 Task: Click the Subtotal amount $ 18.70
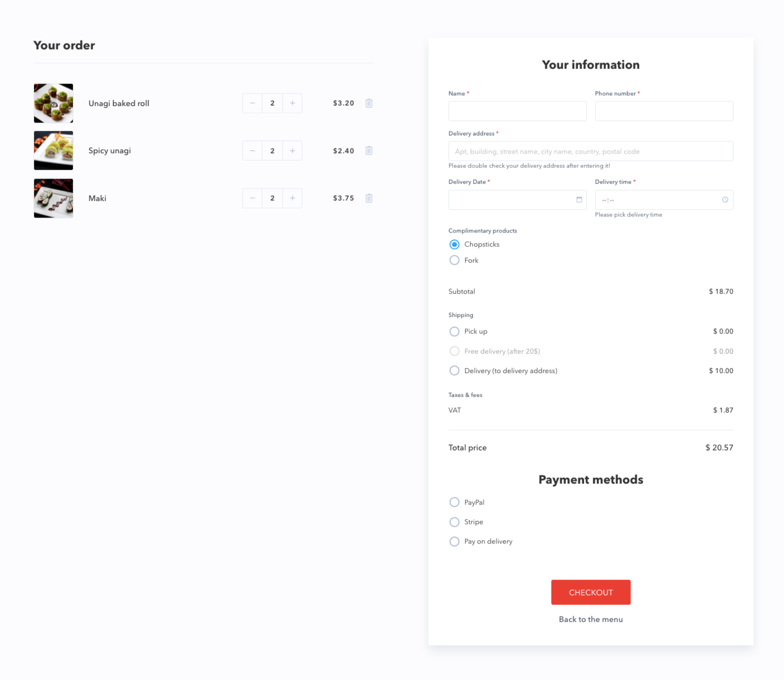tap(721, 291)
